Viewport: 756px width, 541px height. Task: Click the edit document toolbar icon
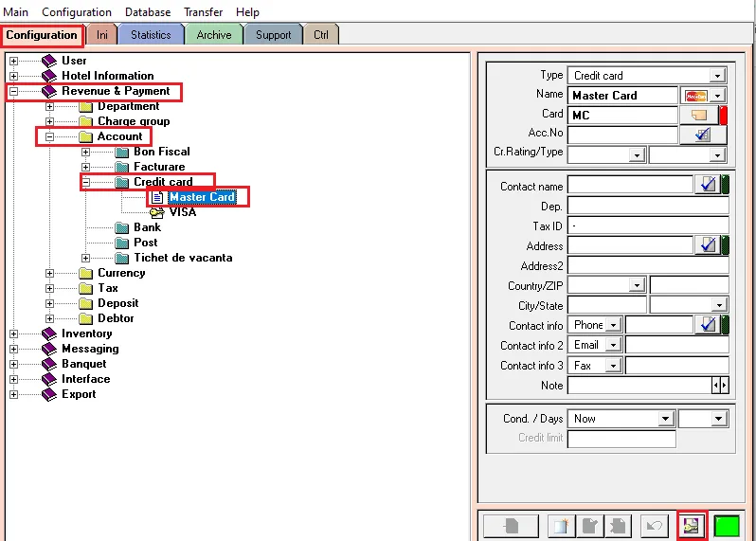[590, 526]
